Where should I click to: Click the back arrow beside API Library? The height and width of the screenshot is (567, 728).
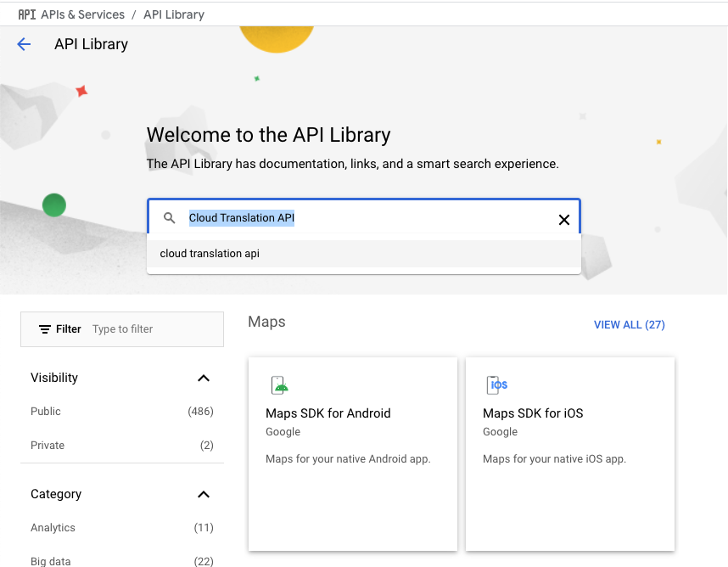tap(24, 44)
